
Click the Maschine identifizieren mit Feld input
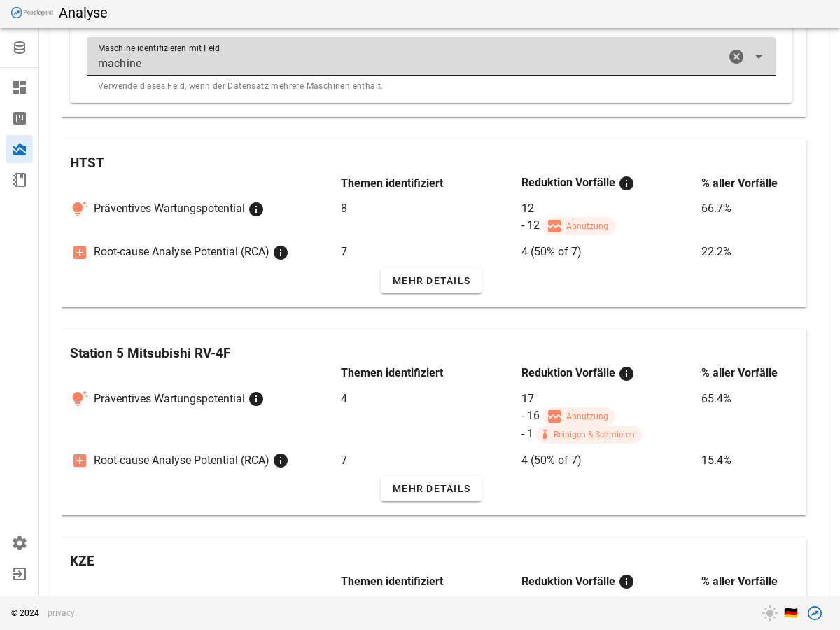point(431,57)
